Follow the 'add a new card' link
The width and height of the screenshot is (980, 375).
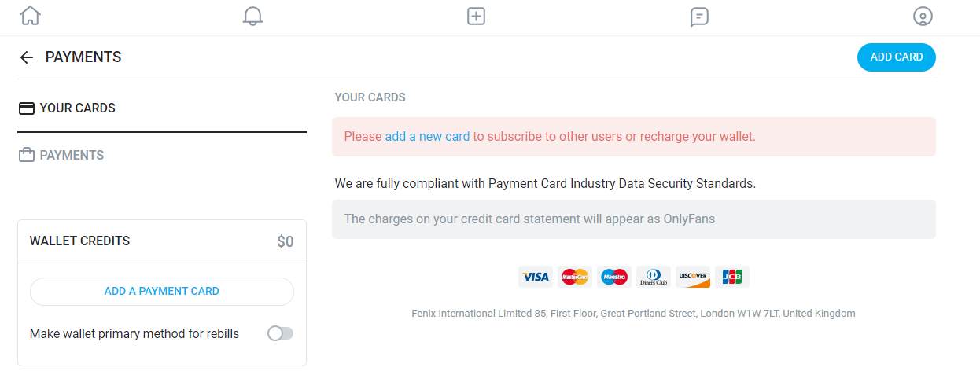(x=427, y=137)
